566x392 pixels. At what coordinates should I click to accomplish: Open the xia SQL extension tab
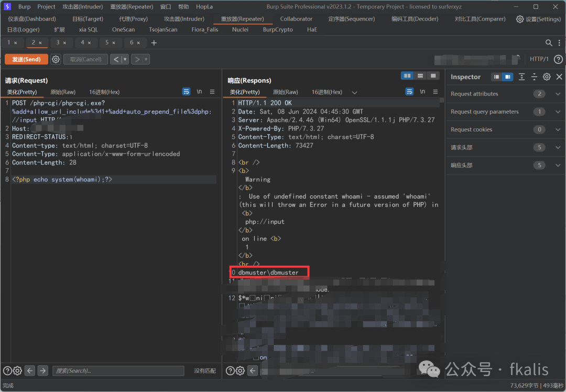pyautogui.click(x=89, y=29)
